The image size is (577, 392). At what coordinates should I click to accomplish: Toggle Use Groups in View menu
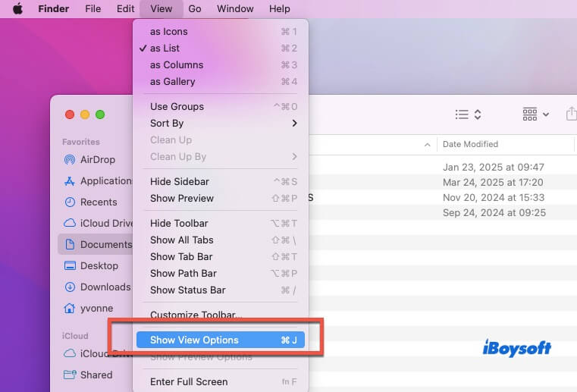[177, 107]
